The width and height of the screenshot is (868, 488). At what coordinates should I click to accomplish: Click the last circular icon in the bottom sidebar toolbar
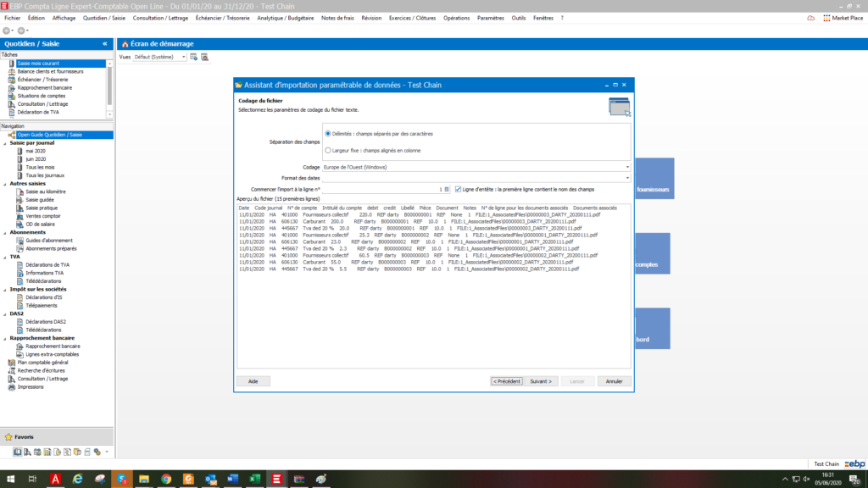97,452
